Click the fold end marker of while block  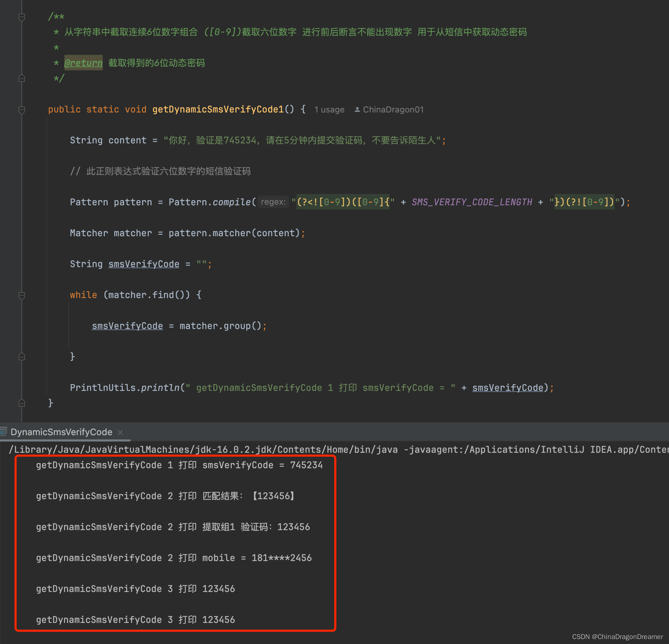(x=22, y=356)
